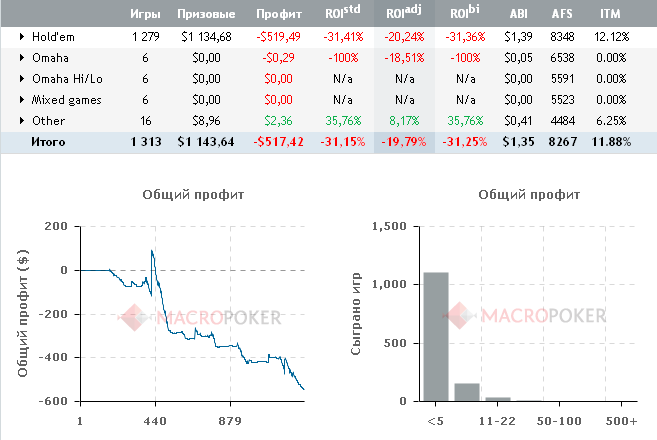Sort by Профит column header
Screen dimensions: 657x440
(x=277, y=15)
